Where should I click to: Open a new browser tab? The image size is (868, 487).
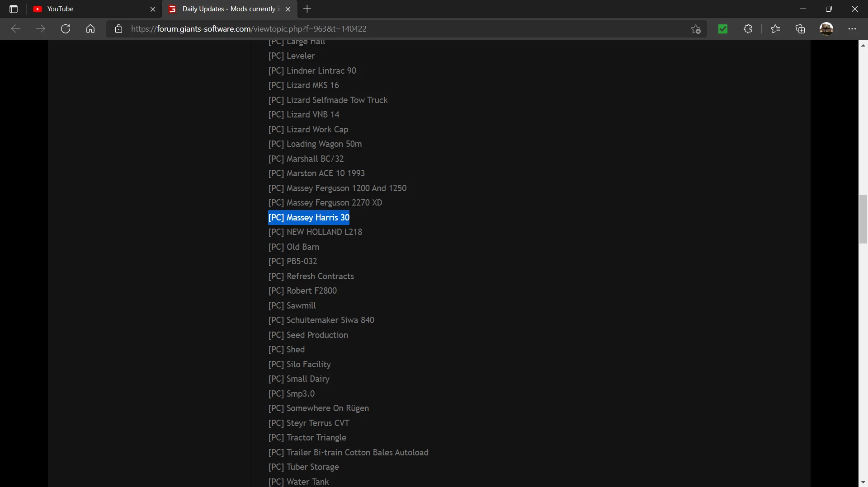pyautogui.click(x=307, y=9)
